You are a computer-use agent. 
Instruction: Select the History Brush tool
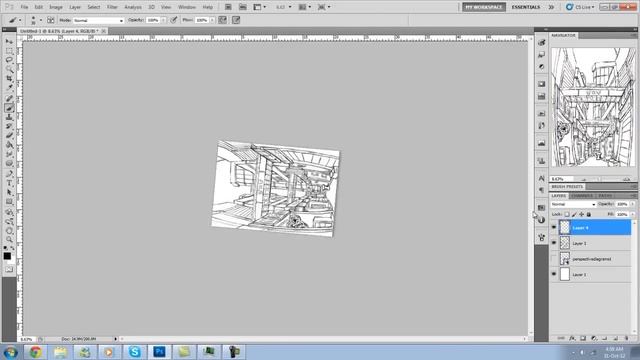click(9, 126)
